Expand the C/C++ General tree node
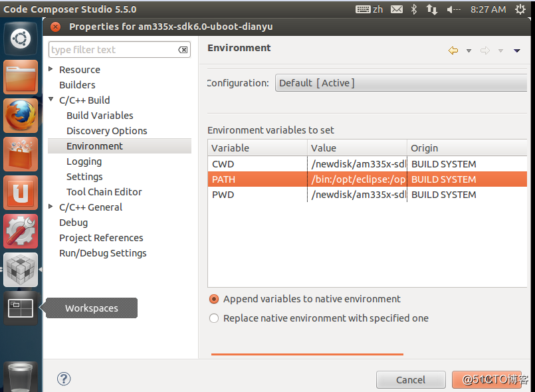This screenshot has height=392, width=535. (x=51, y=207)
